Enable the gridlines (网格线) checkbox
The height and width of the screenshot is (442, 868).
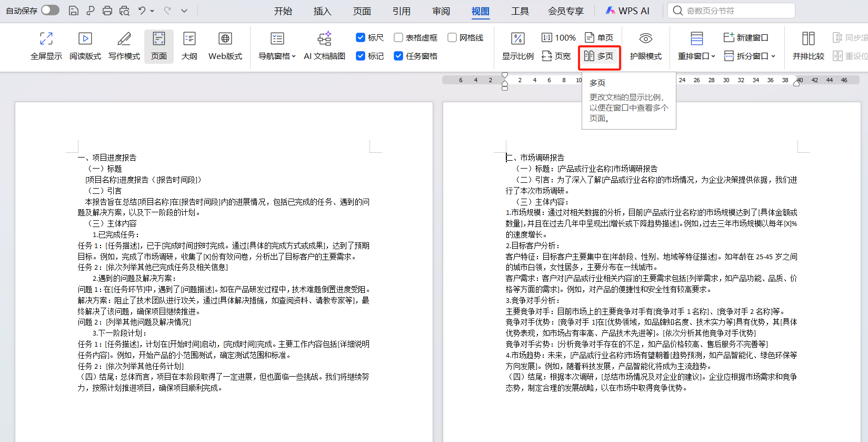(x=452, y=37)
